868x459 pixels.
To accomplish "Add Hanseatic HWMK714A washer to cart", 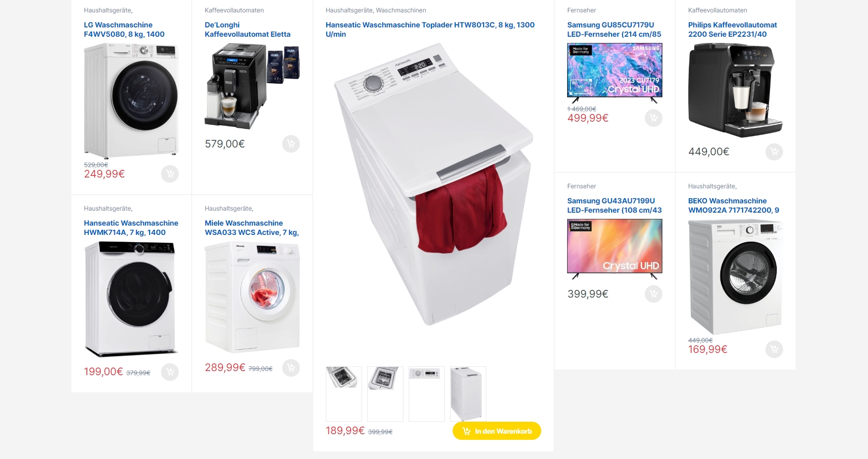I will 170,372.
